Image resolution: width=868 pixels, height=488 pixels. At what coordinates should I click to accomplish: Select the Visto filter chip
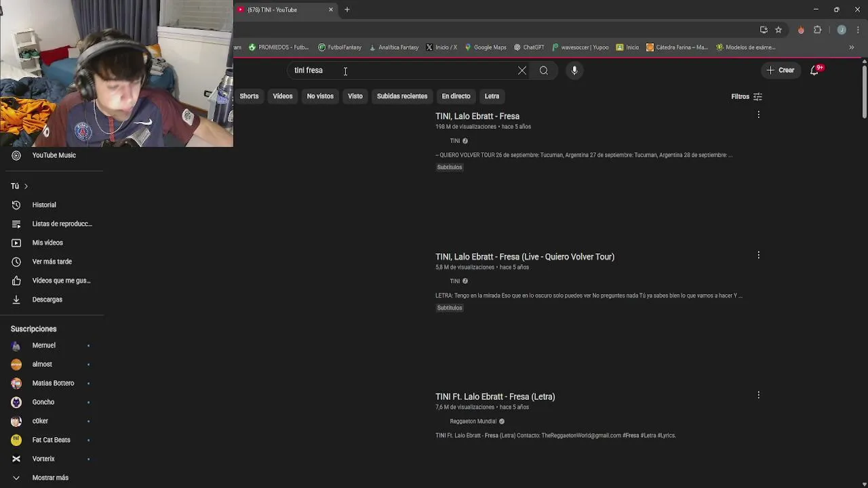click(355, 96)
